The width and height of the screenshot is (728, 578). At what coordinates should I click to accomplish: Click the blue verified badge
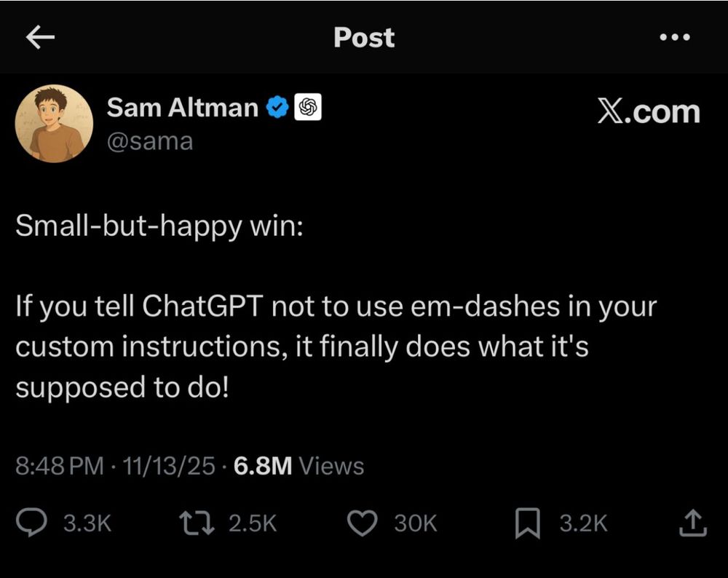(x=277, y=107)
